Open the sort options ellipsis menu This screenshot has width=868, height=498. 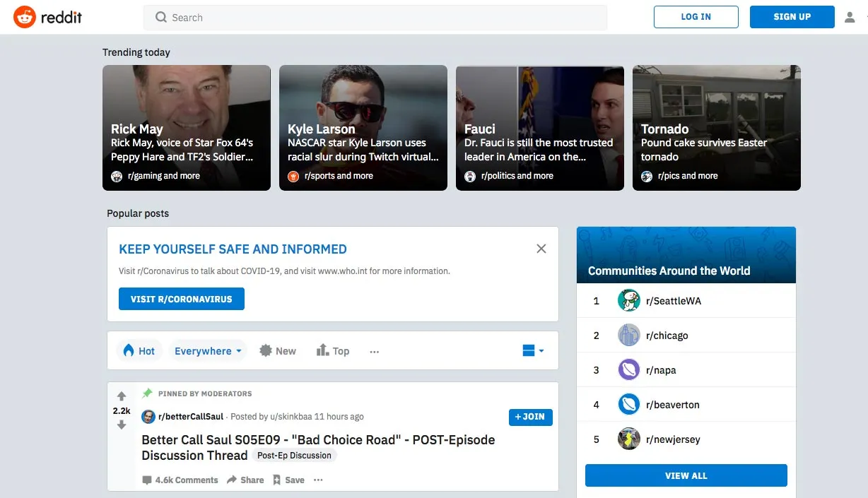click(x=375, y=352)
